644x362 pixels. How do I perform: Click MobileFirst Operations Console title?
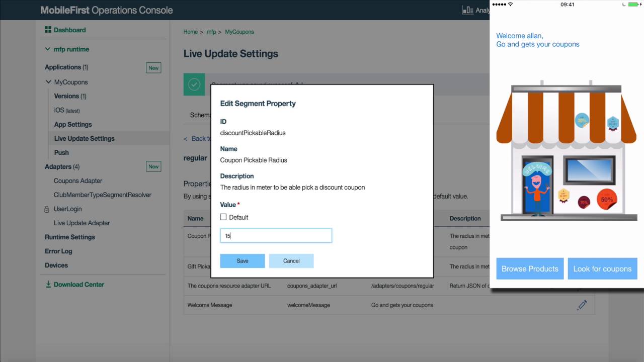106,10
